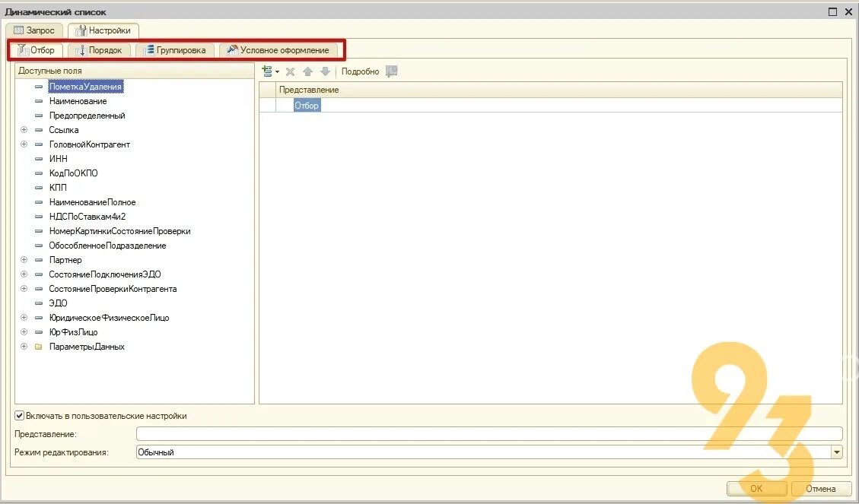Screen dimensions: 859x504
Task: Click the field icon next to ПометкаУдаления
Action: [x=38, y=87]
